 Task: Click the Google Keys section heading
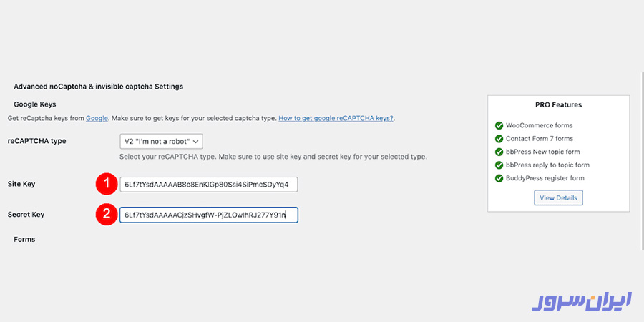(x=35, y=104)
